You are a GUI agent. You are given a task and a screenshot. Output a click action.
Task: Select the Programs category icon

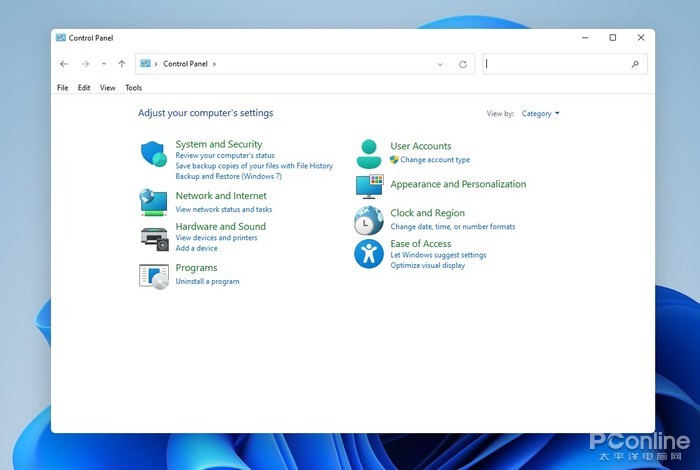tap(153, 276)
